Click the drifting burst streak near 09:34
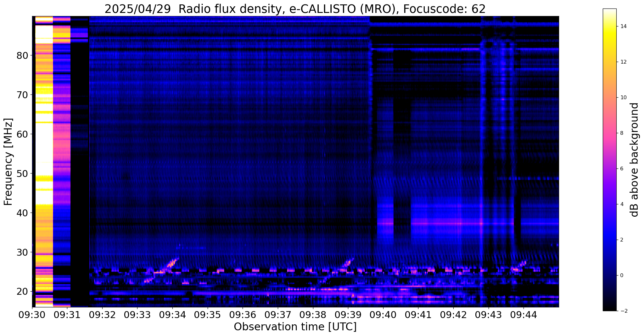Image resolution: width=644 pixels, height=336 pixels. coord(162,270)
